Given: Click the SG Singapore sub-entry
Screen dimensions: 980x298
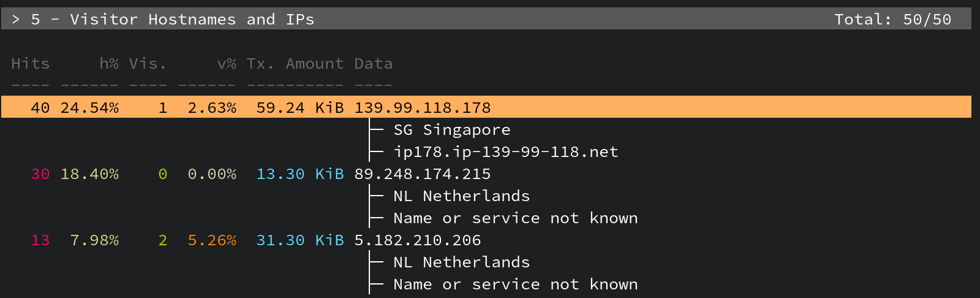Looking at the screenshot, I should pyautogui.click(x=451, y=130).
